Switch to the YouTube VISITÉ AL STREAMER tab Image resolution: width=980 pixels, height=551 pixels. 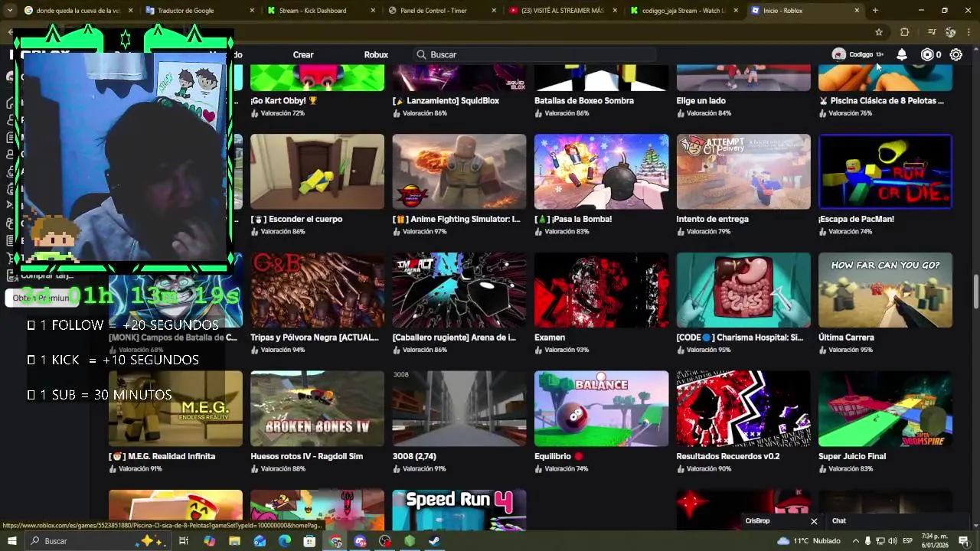coord(561,11)
